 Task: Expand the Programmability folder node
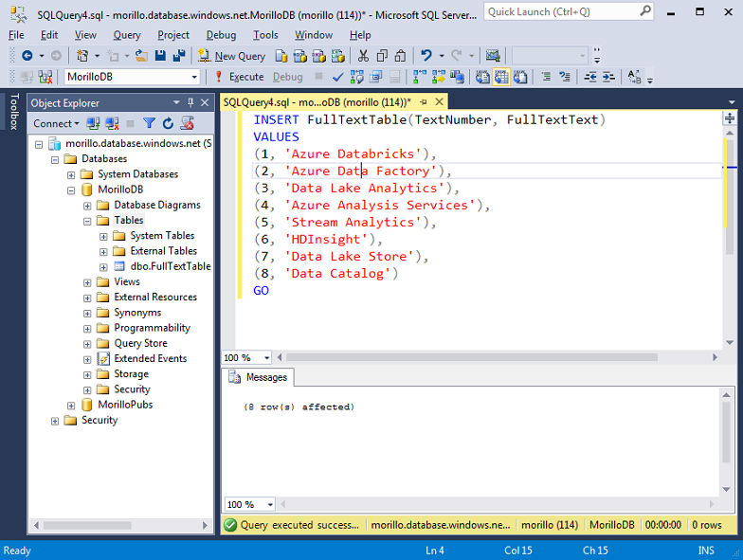[87, 329]
